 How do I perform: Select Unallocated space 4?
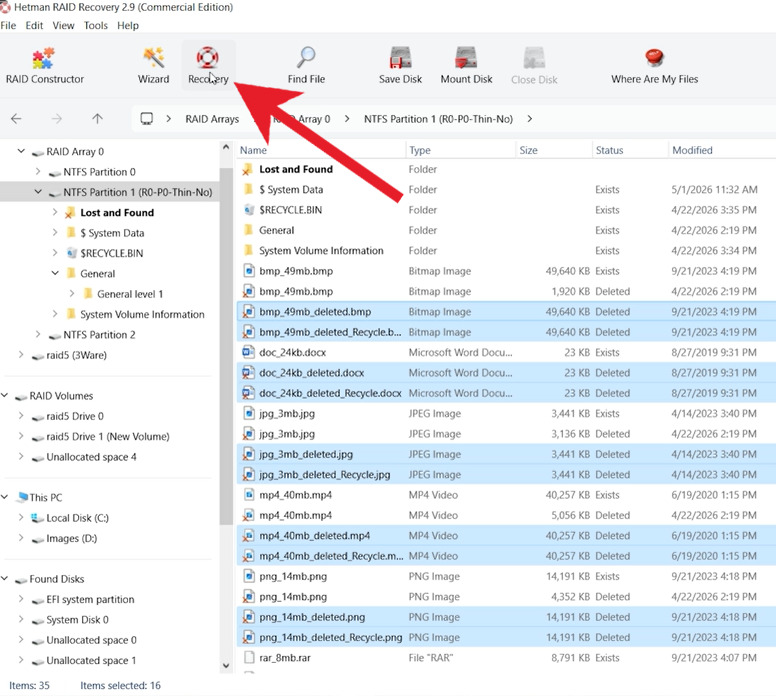pyautogui.click(x=91, y=457)
